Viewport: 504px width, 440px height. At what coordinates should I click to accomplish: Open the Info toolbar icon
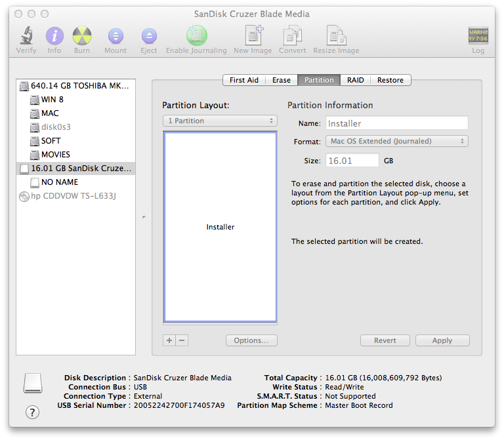pos(54,35)
